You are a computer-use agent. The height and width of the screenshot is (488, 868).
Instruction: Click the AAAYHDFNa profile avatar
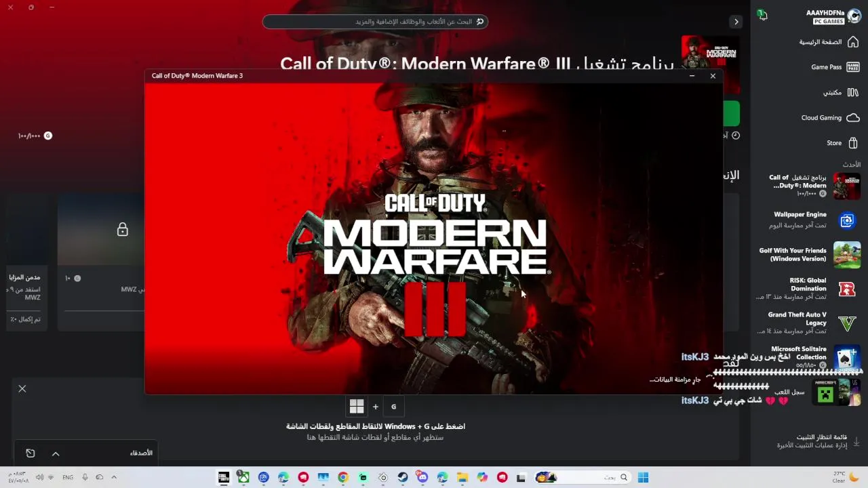[x=854, y=16]
